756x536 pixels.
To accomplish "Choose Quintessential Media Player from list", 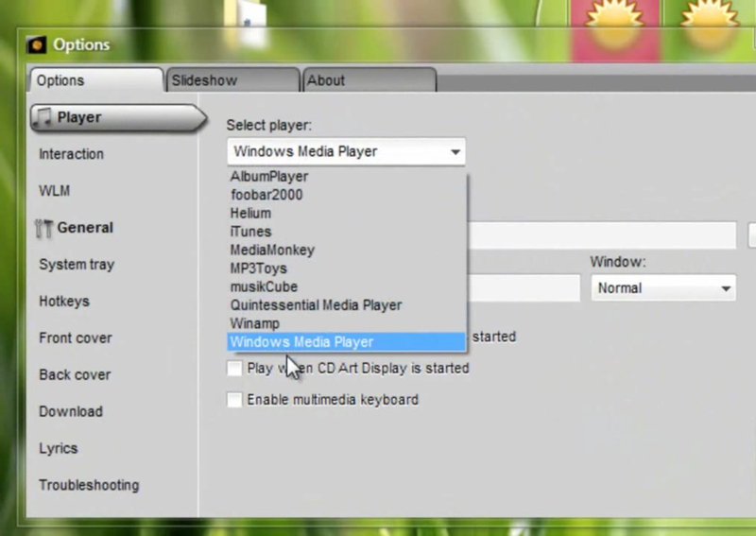I will tap(346, 305).
